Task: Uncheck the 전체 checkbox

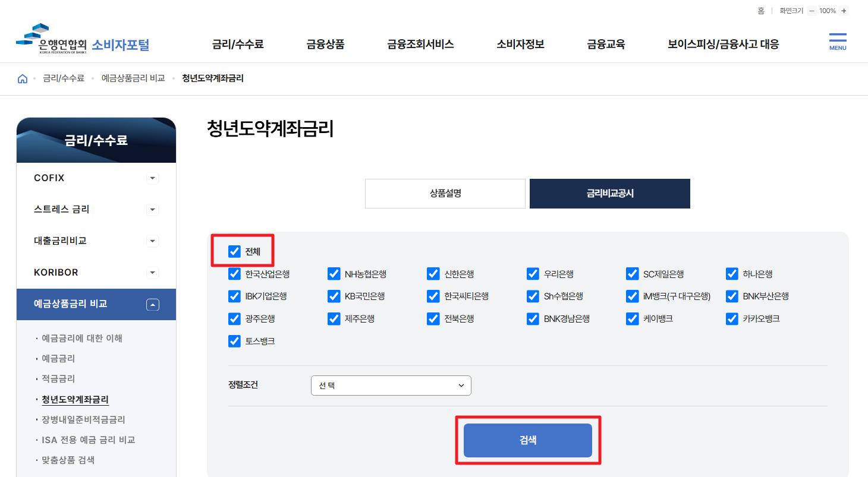Action: click(234, 251)
